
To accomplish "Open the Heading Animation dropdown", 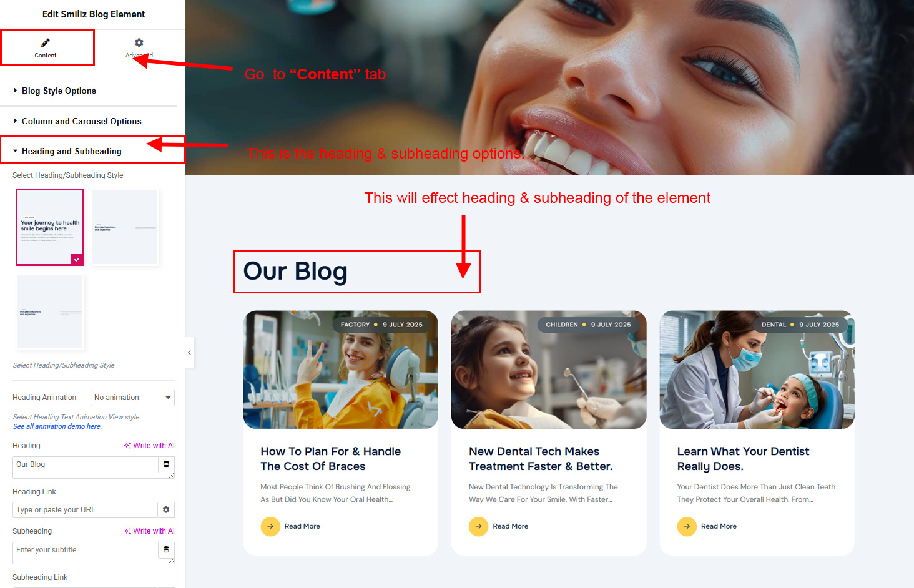I will point(133,398).
